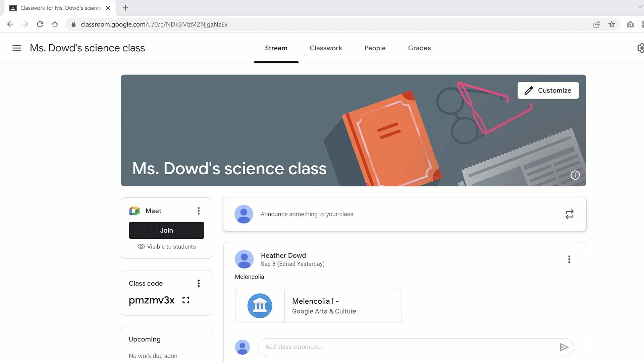Switch to the Classwork tab

[326, 48]
